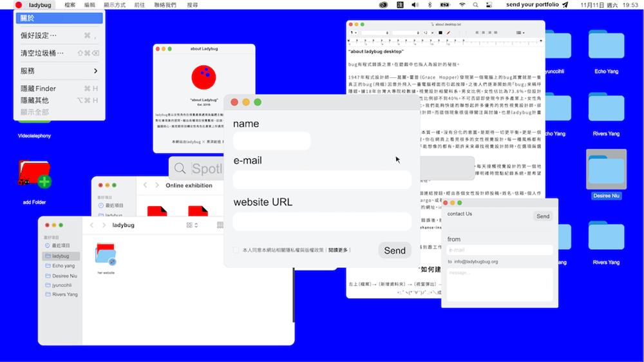
Task: Click the Creative Cloud icon in the menu bar
Action: pyautogui.click(x=383, y=5)
